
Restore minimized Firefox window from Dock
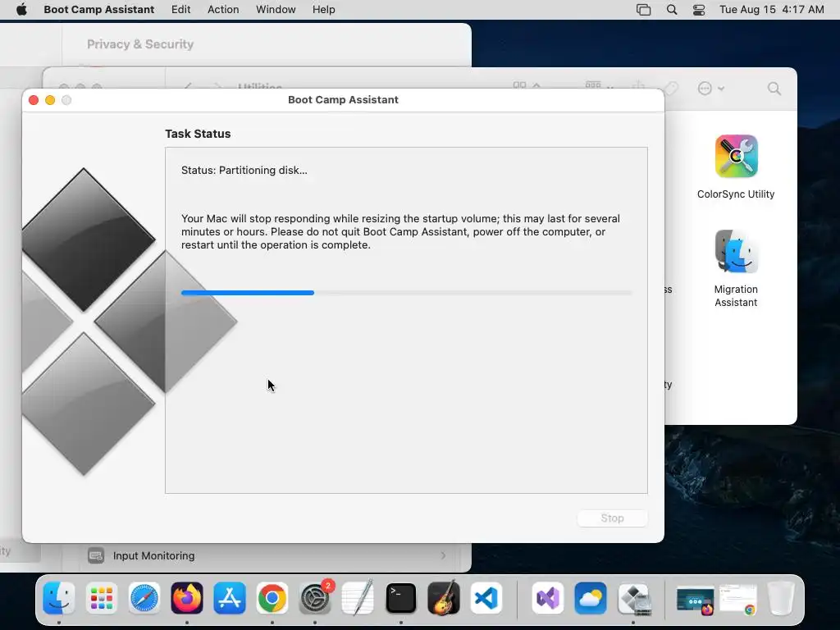point(694,600)
